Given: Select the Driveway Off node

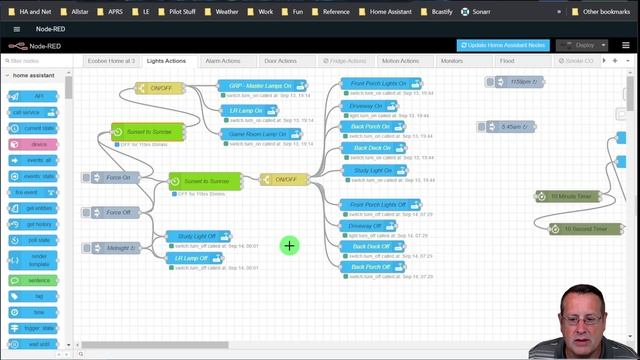Looking at the screenshot, I should point(368,226).
